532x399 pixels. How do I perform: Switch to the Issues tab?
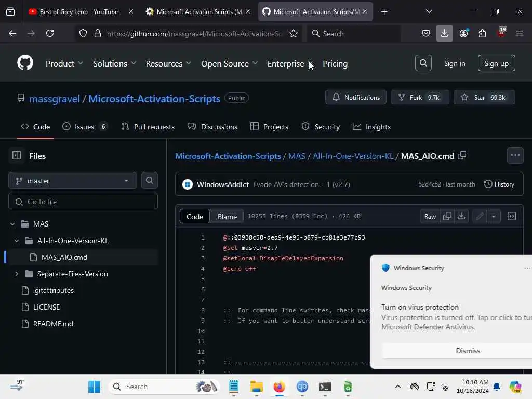click(x=85, y=127)
